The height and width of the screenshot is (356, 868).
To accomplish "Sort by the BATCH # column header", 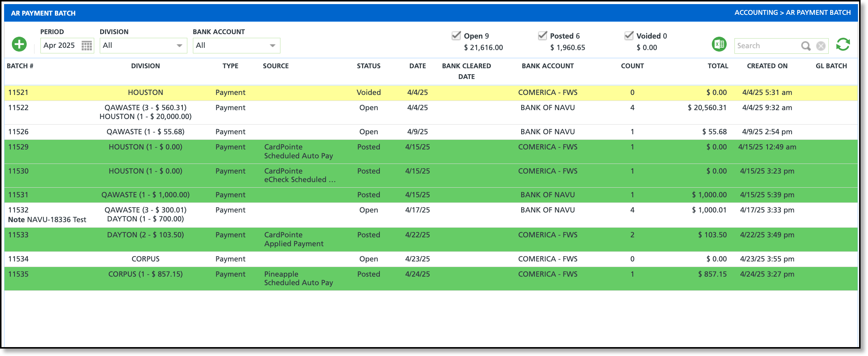I will (20, 66).
